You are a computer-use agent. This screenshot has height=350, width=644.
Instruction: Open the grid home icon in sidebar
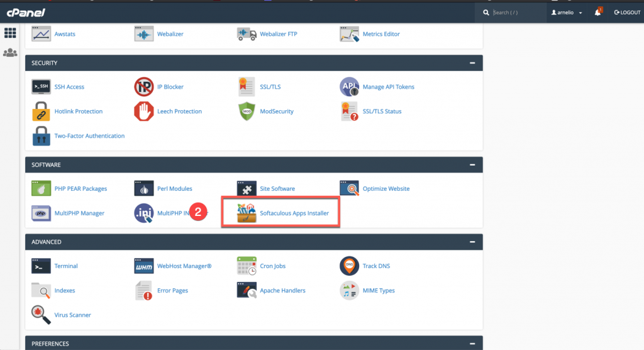coord(10,33)
